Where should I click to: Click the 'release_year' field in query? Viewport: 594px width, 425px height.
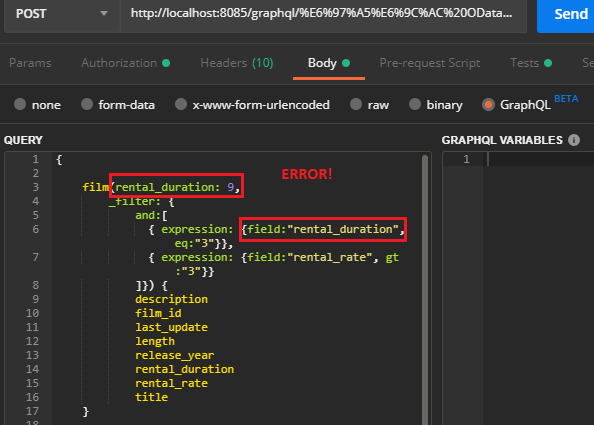click(175, 355)
